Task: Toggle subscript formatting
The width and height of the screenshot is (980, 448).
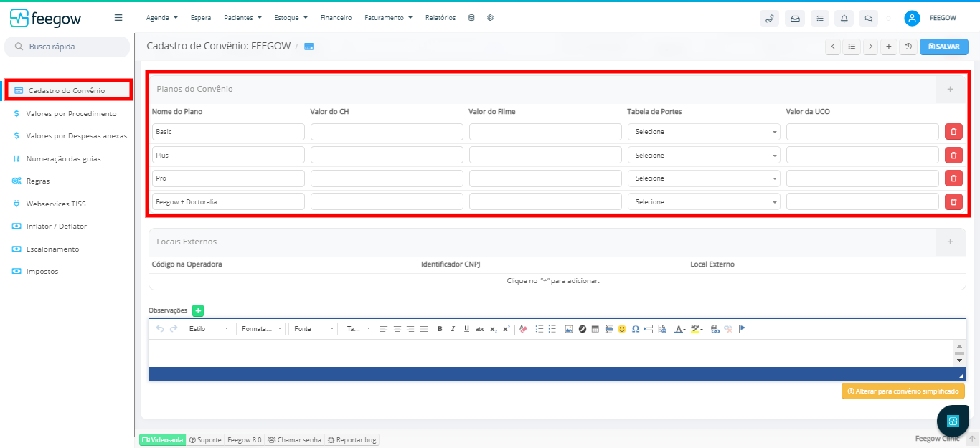Action: point(494,329)
